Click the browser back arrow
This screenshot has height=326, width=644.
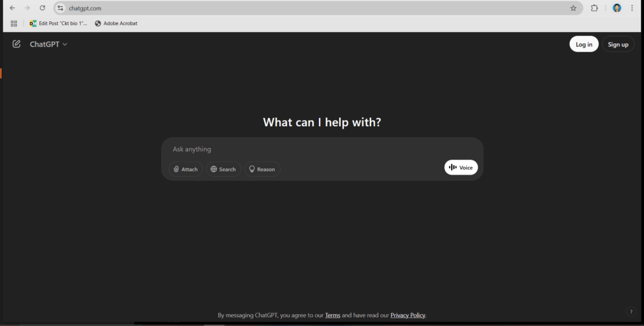13,8
